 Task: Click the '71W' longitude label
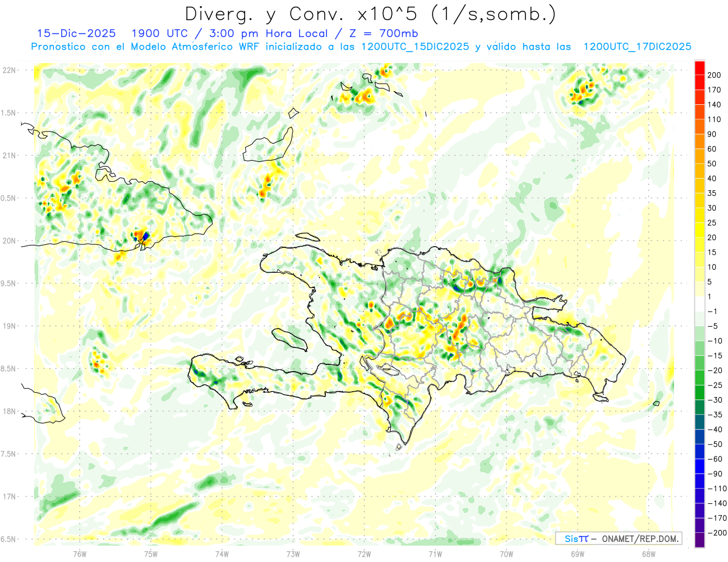pos(435,554)
